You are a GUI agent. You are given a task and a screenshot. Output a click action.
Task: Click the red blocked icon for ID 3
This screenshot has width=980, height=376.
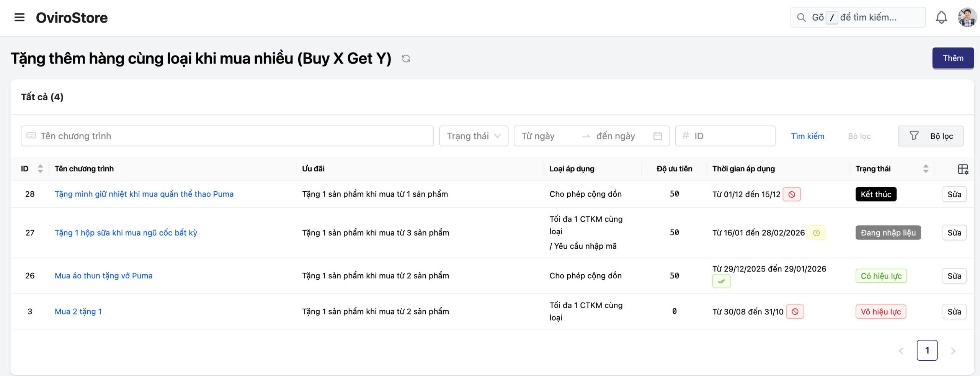[795, 312]
